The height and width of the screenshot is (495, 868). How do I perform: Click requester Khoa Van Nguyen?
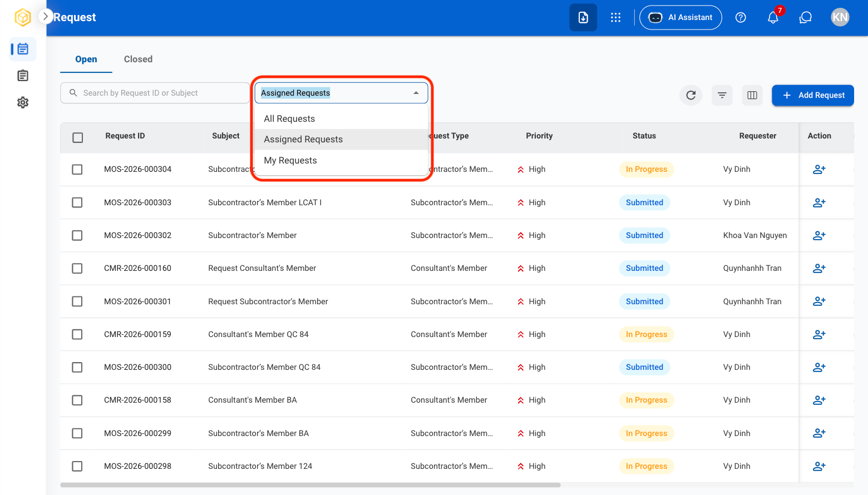coord(755,235)
